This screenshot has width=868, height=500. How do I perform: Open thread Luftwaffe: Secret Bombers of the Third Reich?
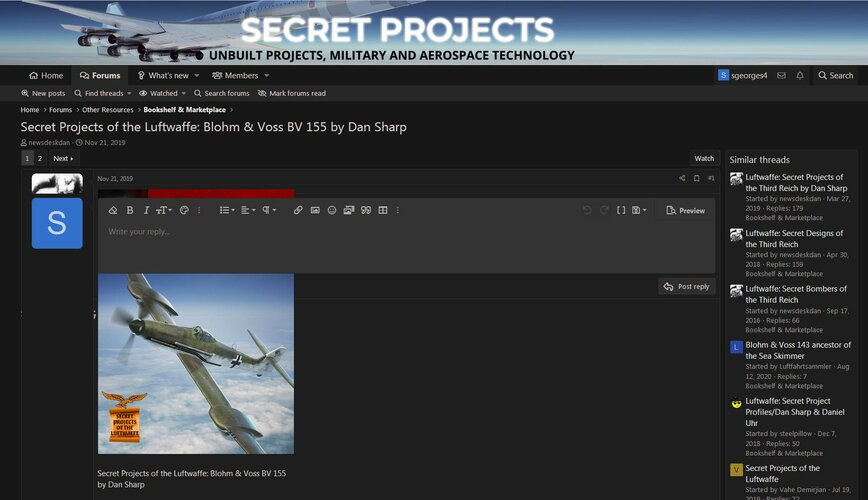[795, 294]
